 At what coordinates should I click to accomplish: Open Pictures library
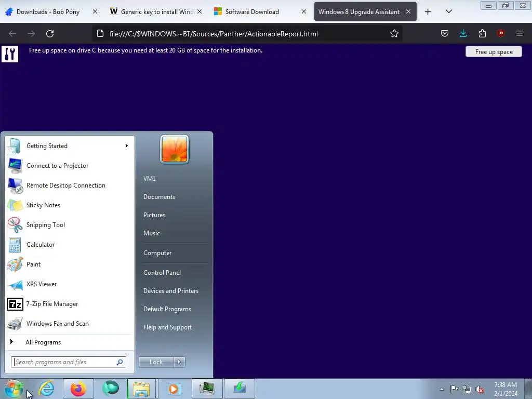pos(154,215)
